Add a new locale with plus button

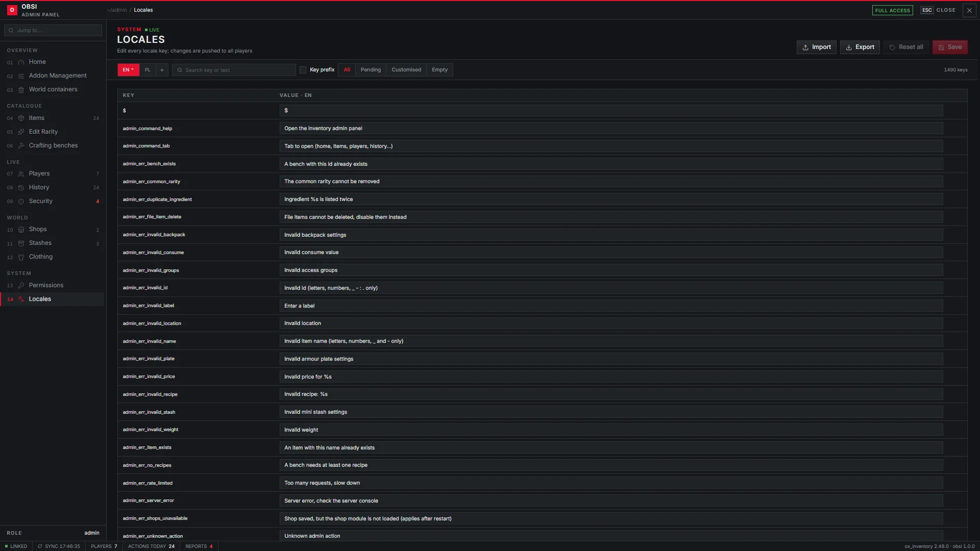pos(162,70)
